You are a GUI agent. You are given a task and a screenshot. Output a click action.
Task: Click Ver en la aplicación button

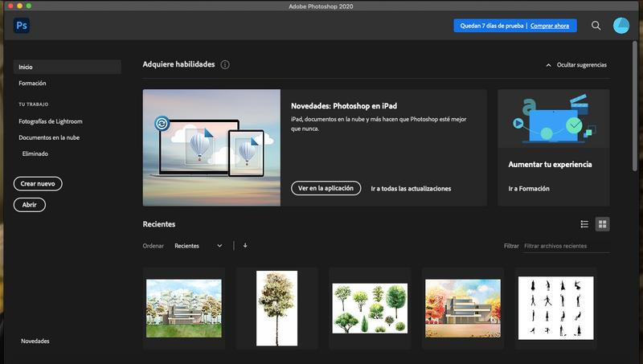326,188
